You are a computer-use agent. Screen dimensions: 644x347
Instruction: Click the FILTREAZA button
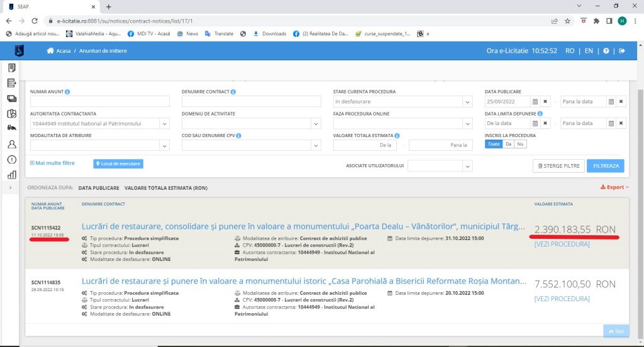(x=606, y=166)
